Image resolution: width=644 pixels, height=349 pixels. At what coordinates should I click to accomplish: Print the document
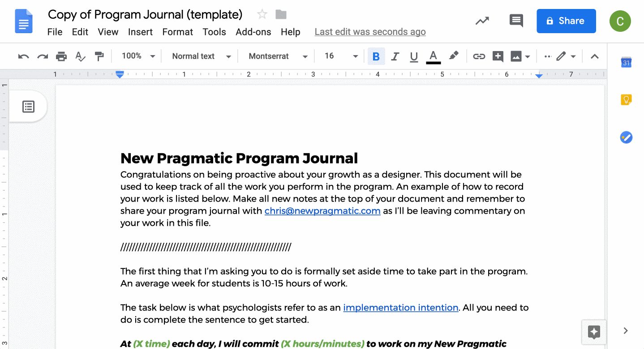tap(61, 56)
